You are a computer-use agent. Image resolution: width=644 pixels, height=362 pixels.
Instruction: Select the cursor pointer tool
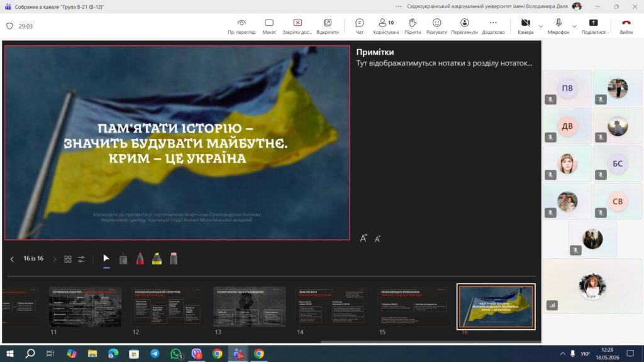tap(106, 258)
